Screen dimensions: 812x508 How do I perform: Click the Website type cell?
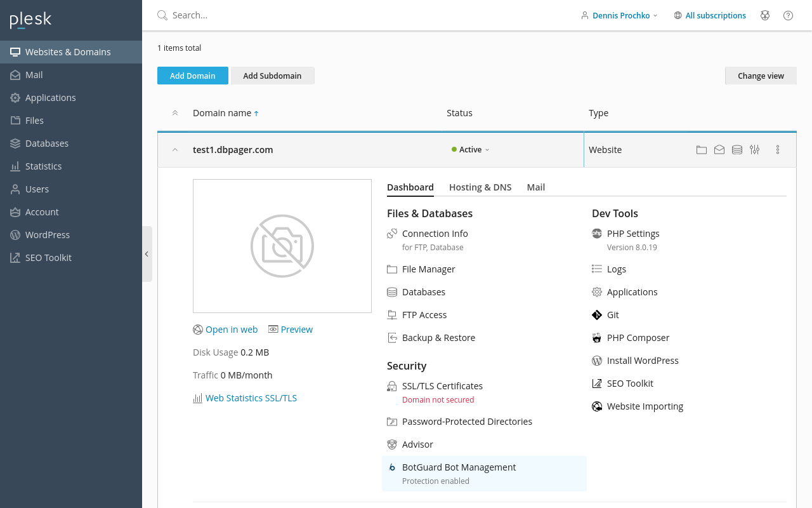[x=605, y=150]
